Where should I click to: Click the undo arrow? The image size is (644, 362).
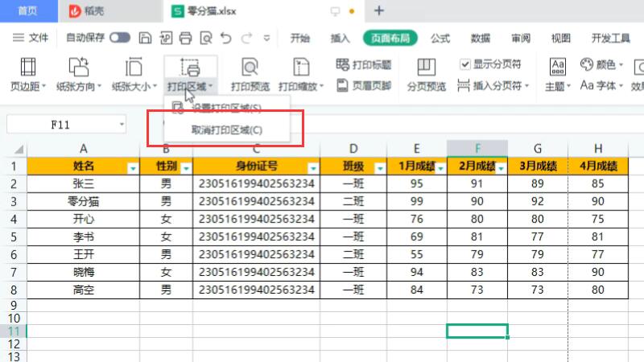(226, 38)
